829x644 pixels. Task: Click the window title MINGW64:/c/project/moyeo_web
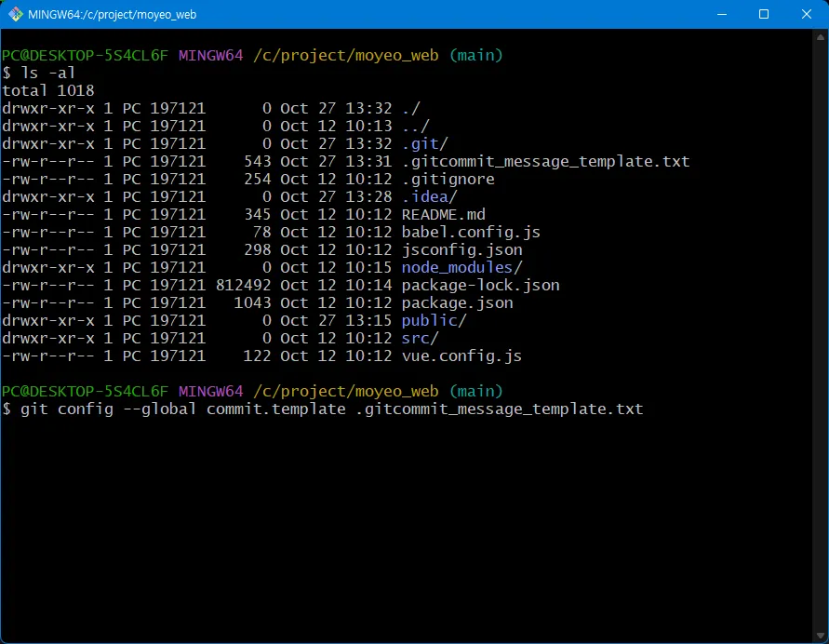click(x=113, y=15)
